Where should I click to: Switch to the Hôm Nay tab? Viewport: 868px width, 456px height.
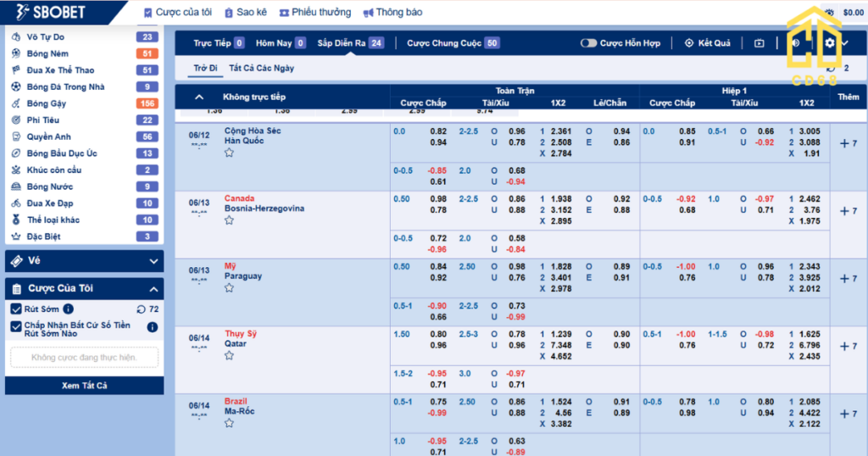(281, 43)
